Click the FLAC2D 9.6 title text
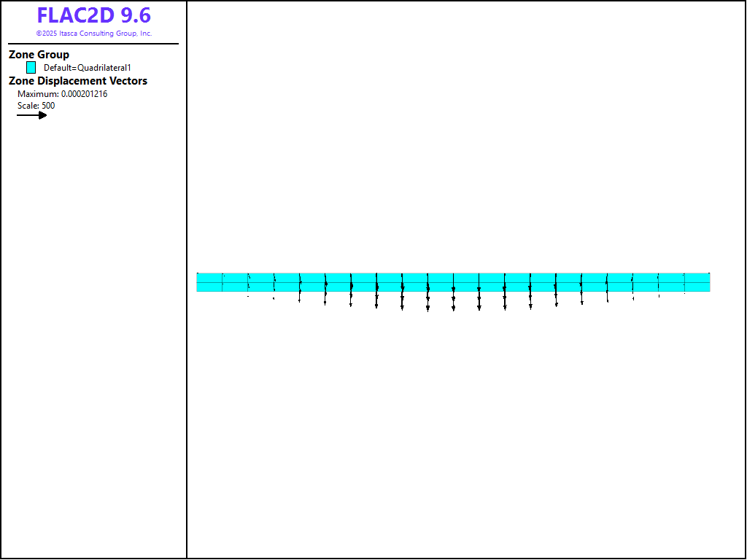Image resolution: width=747 pixels, height=560 pixels. (93, 16)
